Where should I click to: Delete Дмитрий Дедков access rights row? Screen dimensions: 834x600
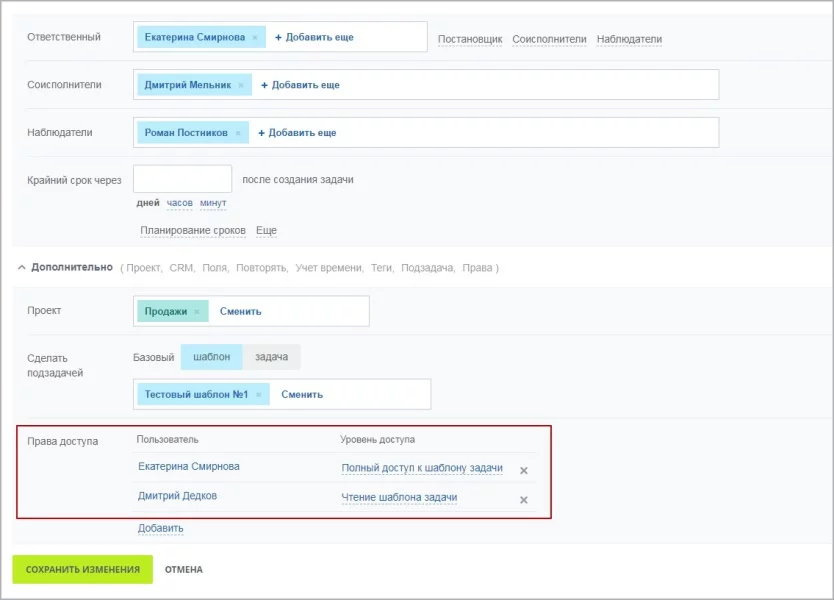[x=524, y=500]
